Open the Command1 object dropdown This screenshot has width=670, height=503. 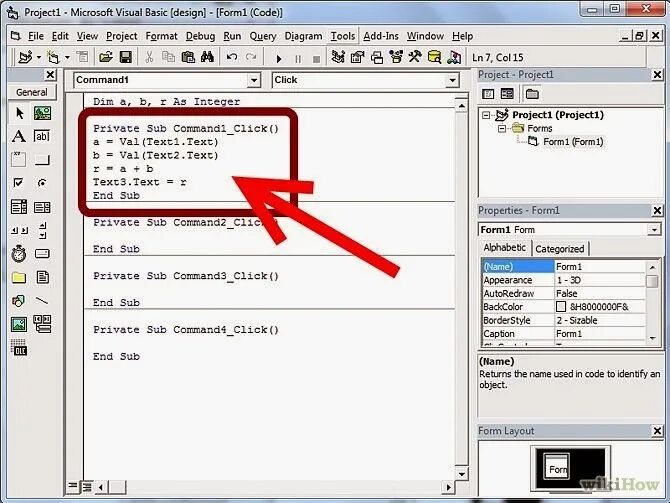point(254,80)
